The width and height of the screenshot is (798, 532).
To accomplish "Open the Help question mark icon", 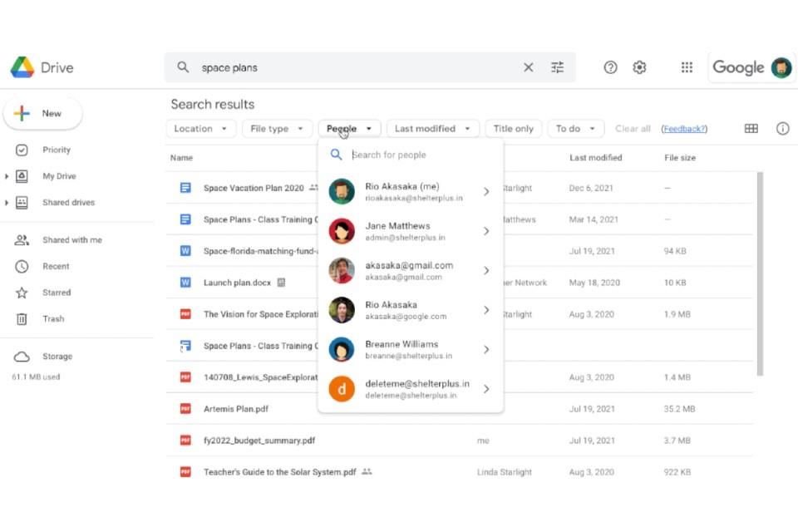I will pos(610,68).
